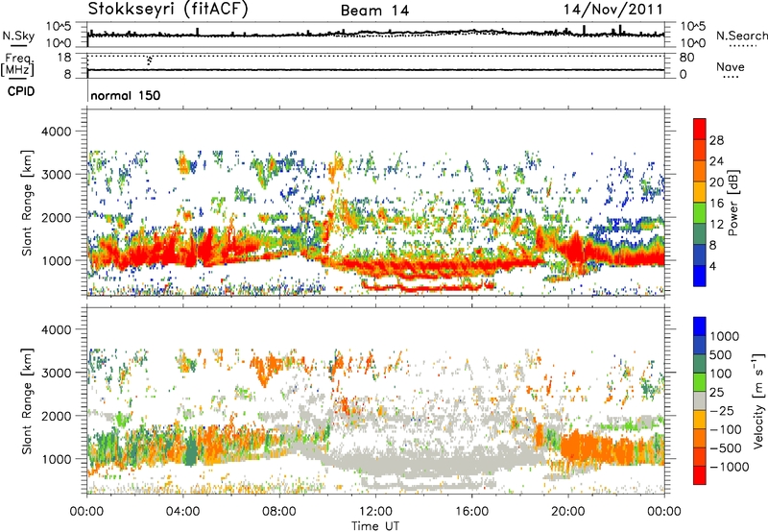768x532 pixels.
Task: Click the Velocity colorbar value '500'
Action: 722,355
